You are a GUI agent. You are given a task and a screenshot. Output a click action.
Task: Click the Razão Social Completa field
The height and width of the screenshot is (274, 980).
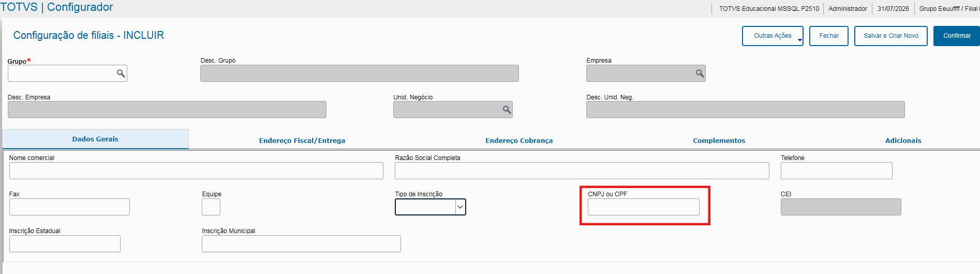point(582,171)
